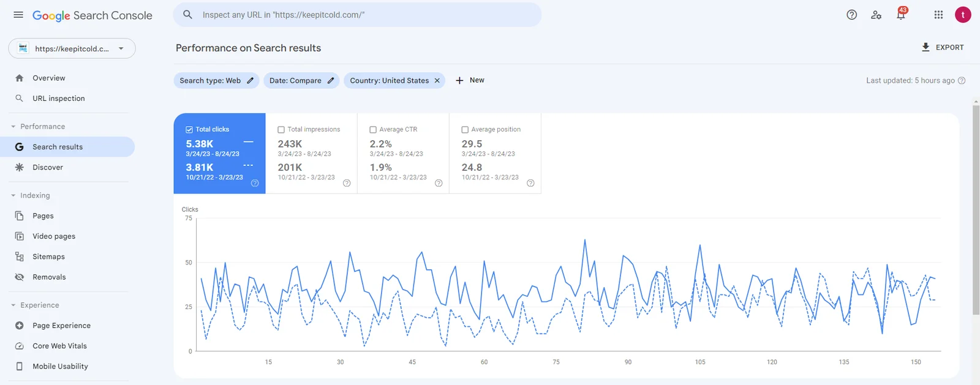Collapse the Performance section
This screenshot has height=385, width=980.
click(x=13, y=127)
